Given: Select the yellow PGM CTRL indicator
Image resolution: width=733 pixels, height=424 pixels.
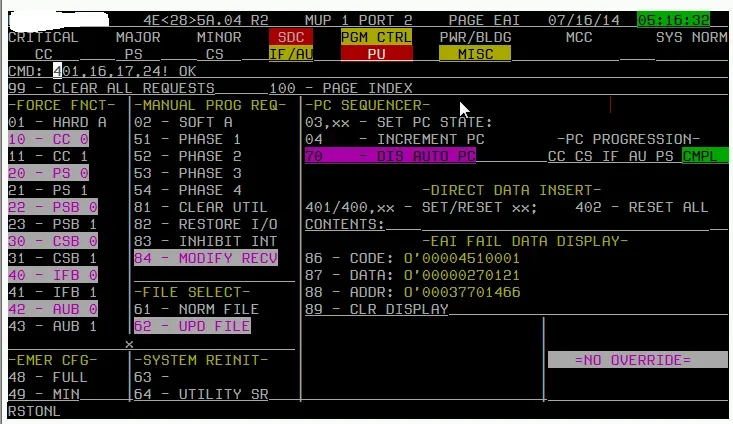Looking at the screenshot, I should coord(376,37).
